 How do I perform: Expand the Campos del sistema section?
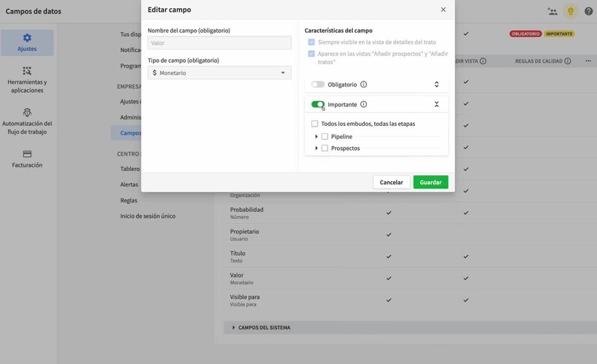[x=234, y=328]
